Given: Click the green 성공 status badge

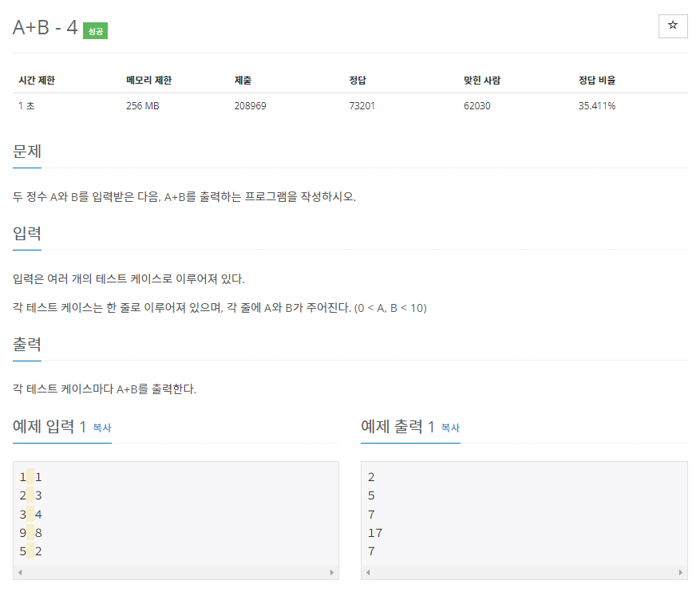Looking at the screenshot, I should [x=95, y=31].
